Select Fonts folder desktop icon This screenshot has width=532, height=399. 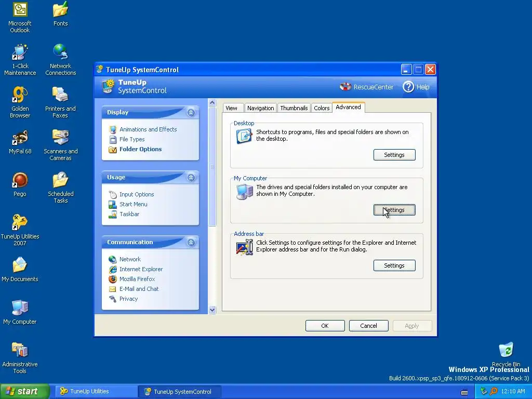[x=60, y=14]
